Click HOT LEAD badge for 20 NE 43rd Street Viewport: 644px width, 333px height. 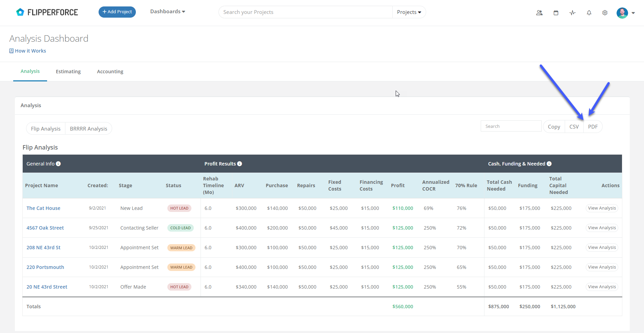tap(179, 287)
